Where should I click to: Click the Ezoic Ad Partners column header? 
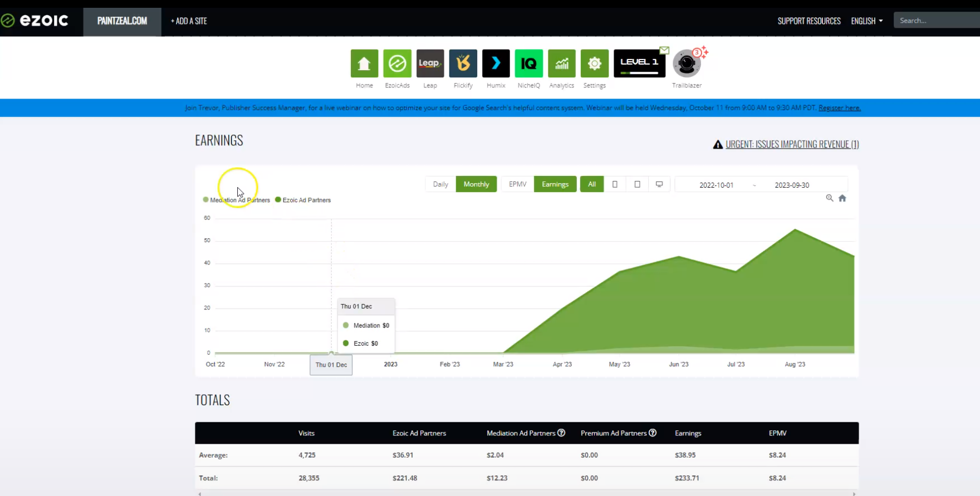(419, 433)
